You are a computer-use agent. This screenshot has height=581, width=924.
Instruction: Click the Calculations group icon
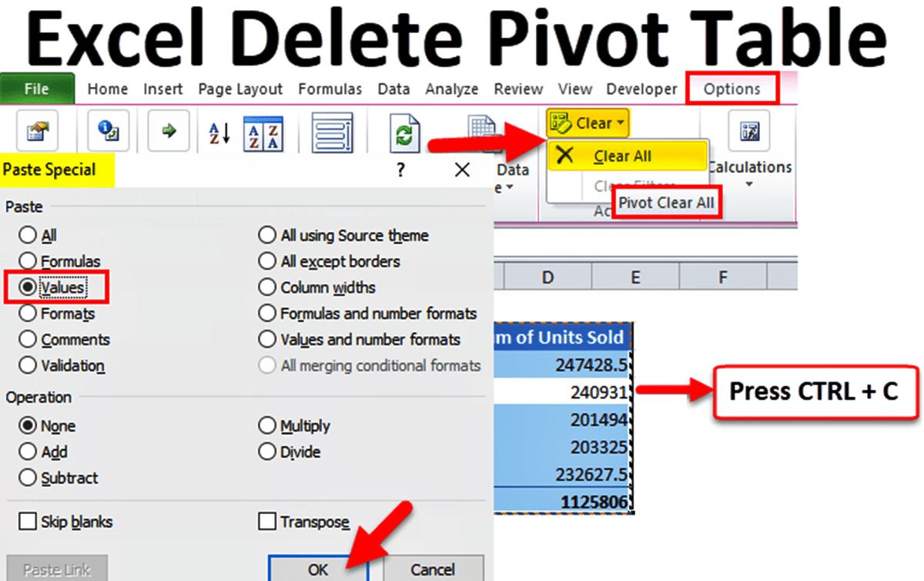[750, 131]
